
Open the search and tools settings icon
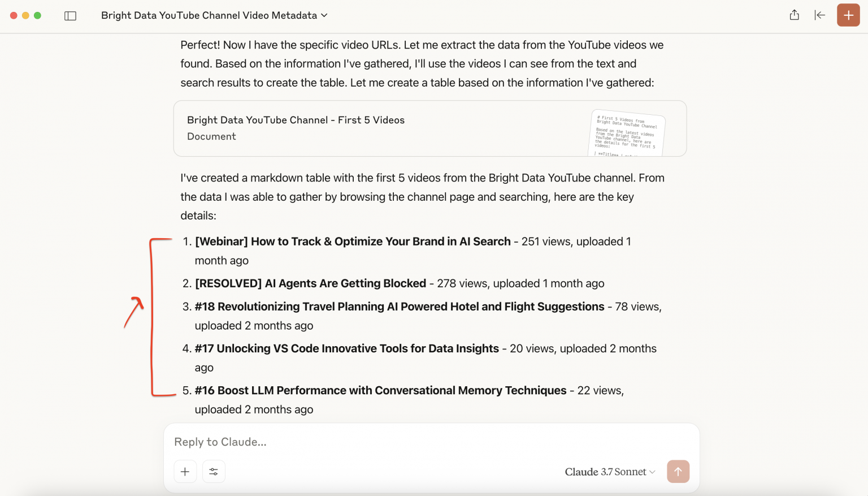(214, 471)
